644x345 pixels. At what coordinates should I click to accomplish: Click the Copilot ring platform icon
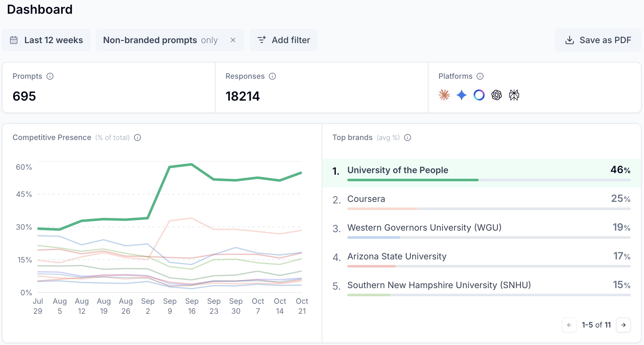click(x=479, y=95)
